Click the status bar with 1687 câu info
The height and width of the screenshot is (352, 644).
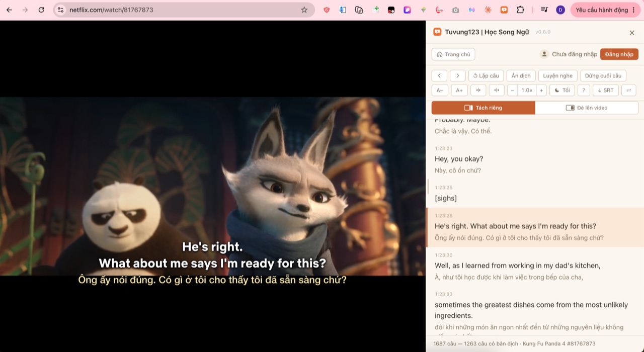click(535, 344)
